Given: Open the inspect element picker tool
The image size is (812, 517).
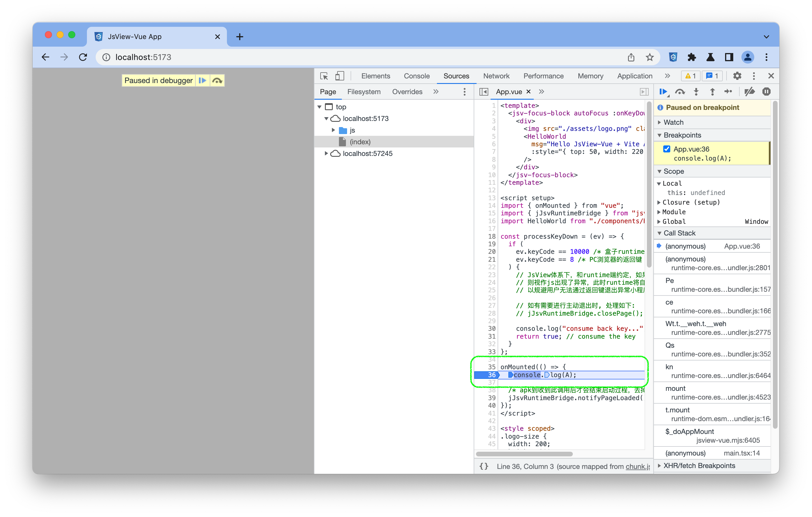Looking at the screenshot, I should pyautogui.click(x=324, y=76).
